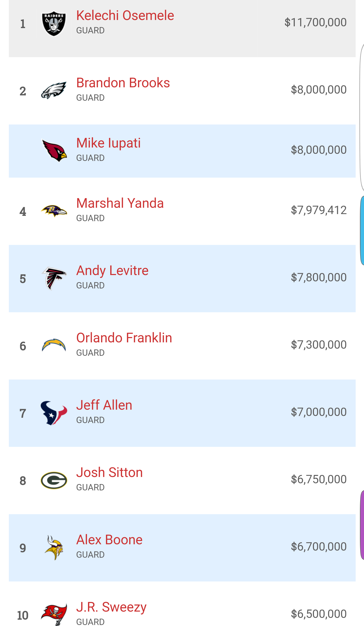The image size is (364, 626).
Task: Click the Ravens team logo
Action: click(x=54, y=211)
